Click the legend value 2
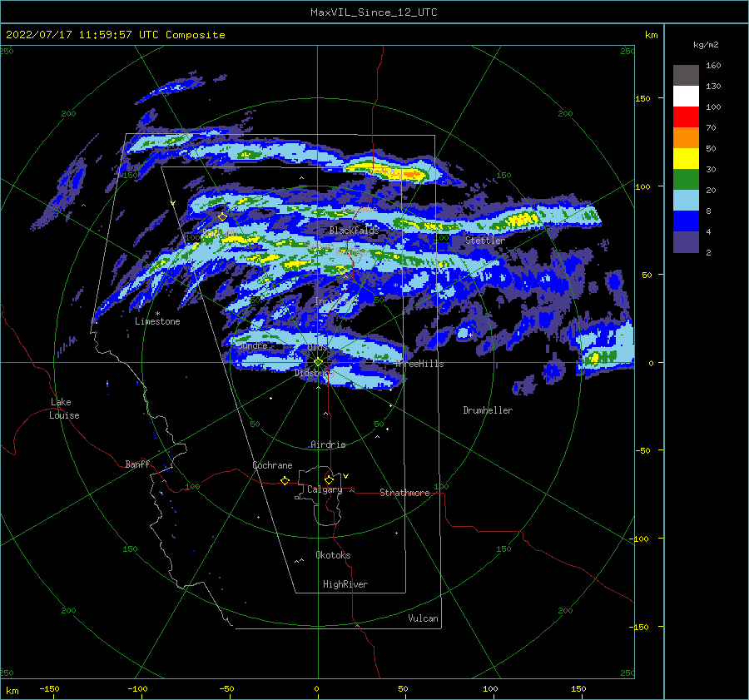The width and height of the screenshot is (749, 700). click(x=708, y=253)
